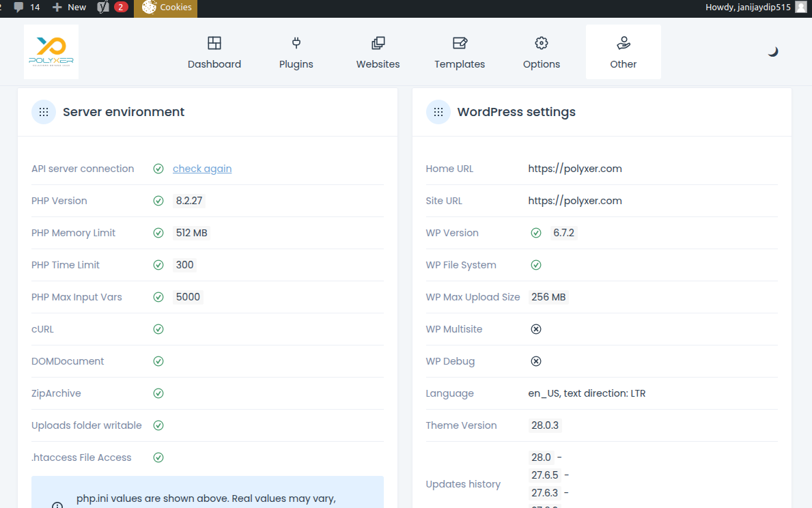The height and width of the screenshot is (508, 812).
Task: Click the Polyxer logo
Action: 51,52
